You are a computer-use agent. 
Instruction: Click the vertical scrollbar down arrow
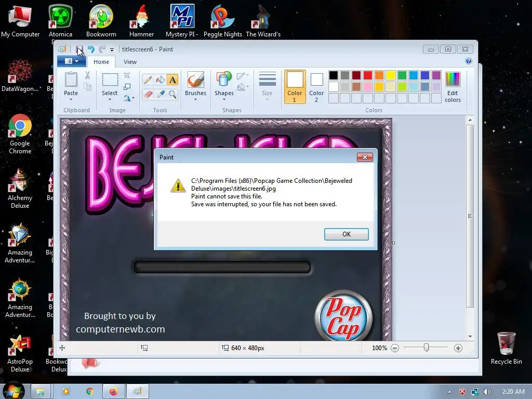click(470, 336)
